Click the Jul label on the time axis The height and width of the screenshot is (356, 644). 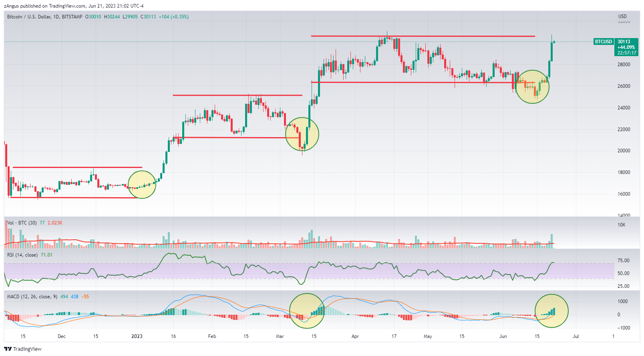(x=576, y=336)
